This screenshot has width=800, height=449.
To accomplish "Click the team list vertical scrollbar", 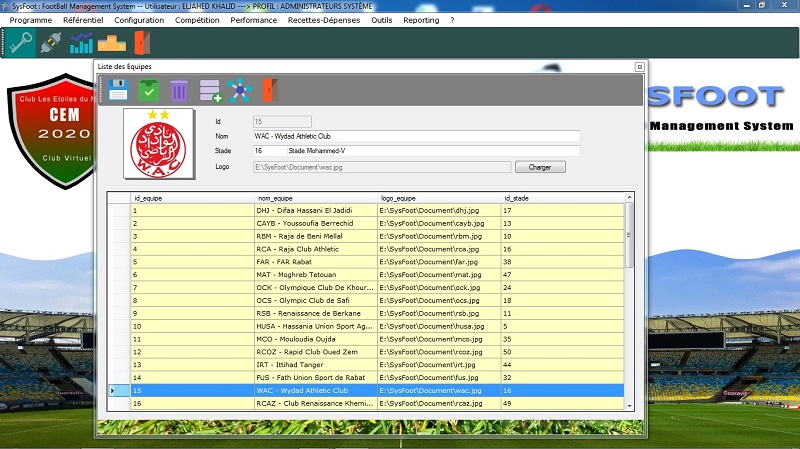I will point(629,300).
